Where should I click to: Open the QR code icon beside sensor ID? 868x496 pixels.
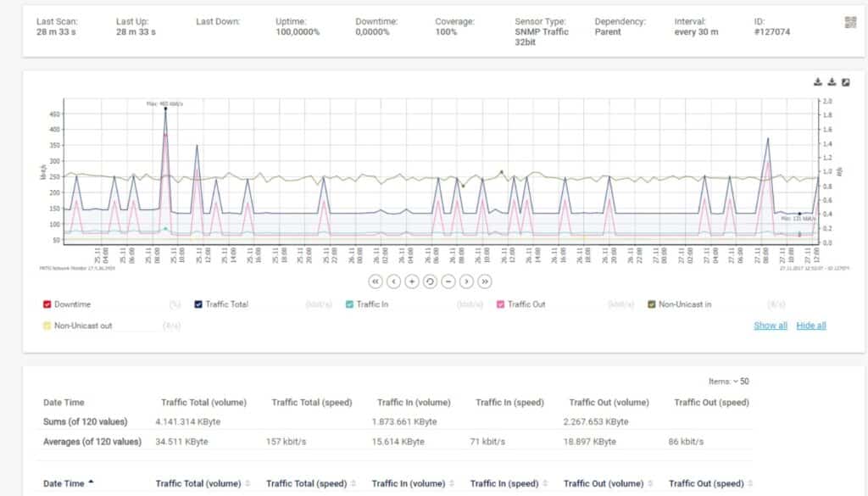click(x=850, y=22)
